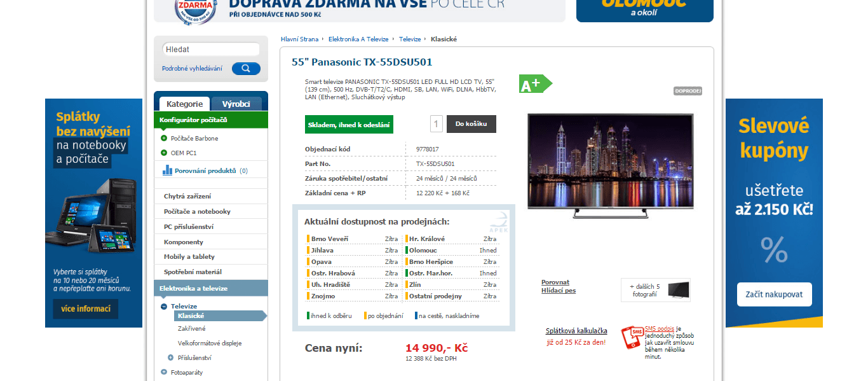868x381 pixels.
Task: Open the dalších 5 fotografií thumbnail
Action: [x=656, y=290]
